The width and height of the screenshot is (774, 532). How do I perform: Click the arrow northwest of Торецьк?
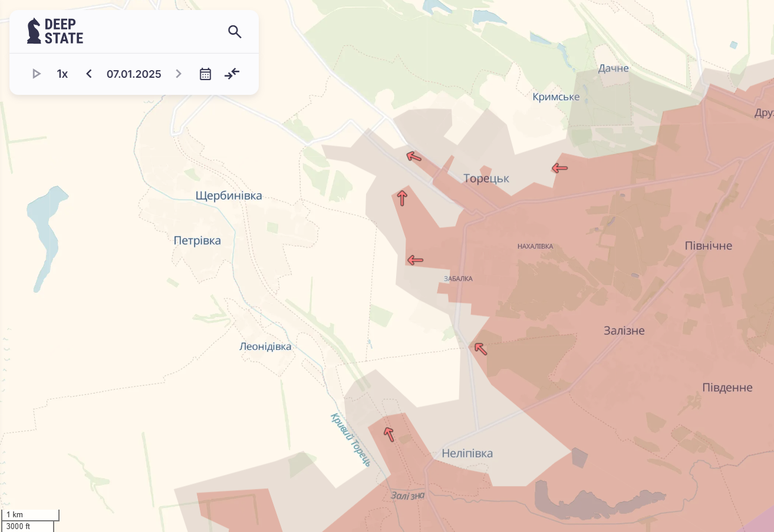pos(414,156)
